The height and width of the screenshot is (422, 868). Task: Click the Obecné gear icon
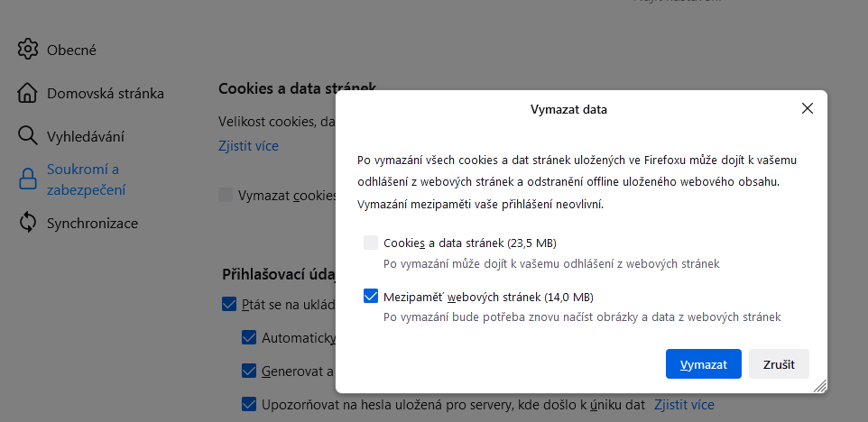28,50
